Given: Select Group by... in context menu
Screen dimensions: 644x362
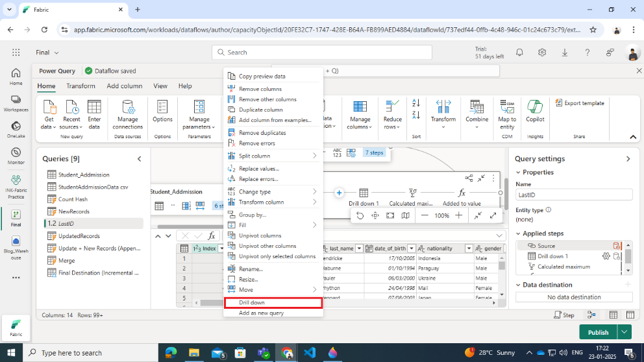Looking at the screenshot, I should coord(273,215).
